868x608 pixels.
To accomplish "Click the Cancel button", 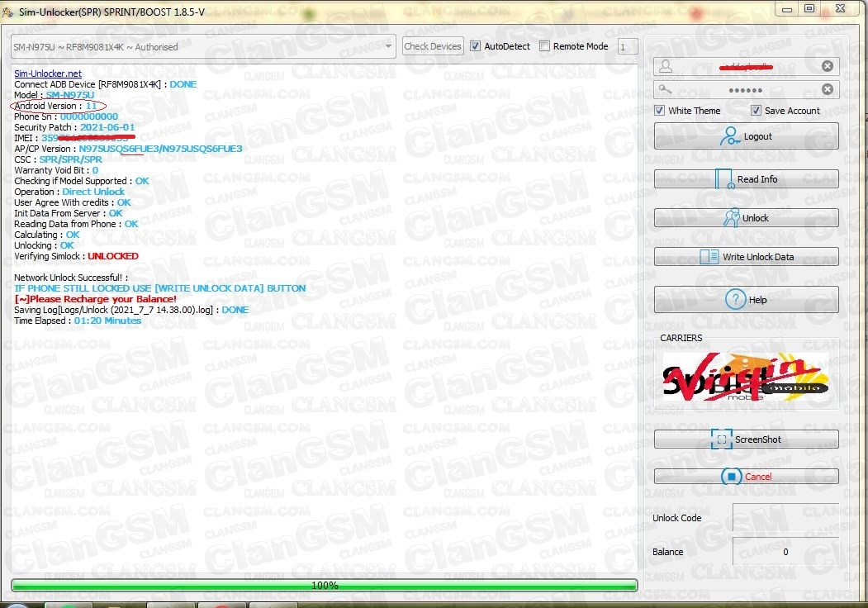I will [x=747, y=476].
